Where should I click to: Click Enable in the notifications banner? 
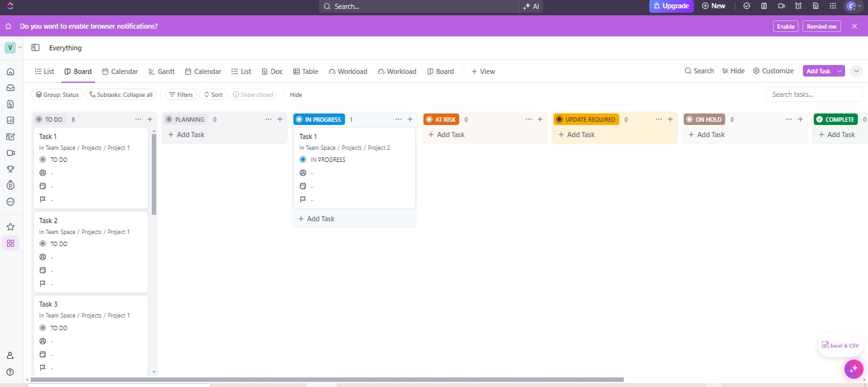786,26
